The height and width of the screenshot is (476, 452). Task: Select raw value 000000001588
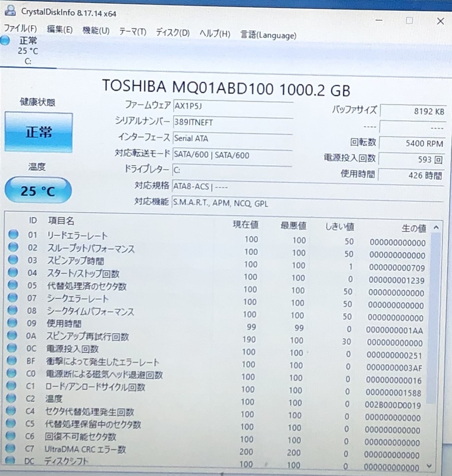pos(394,393)
